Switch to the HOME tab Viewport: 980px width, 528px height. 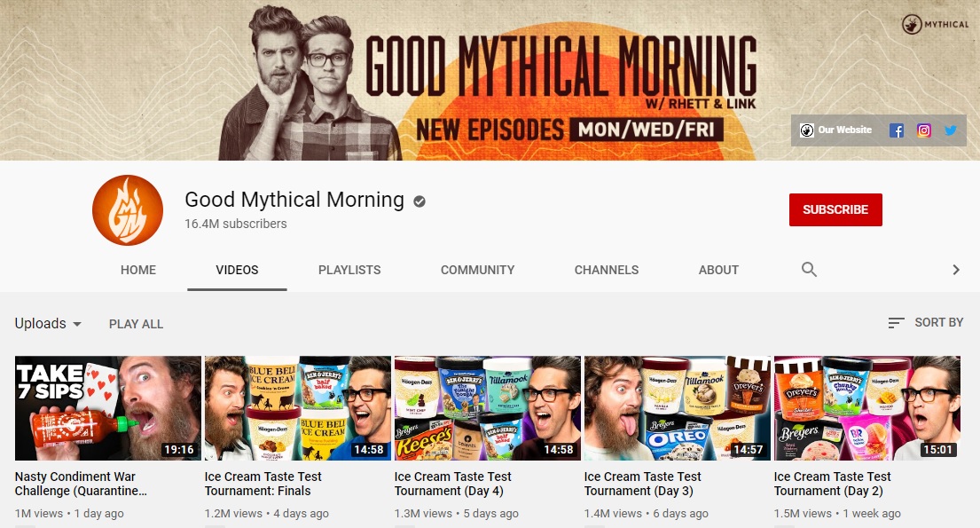click(x=138, y=271)
